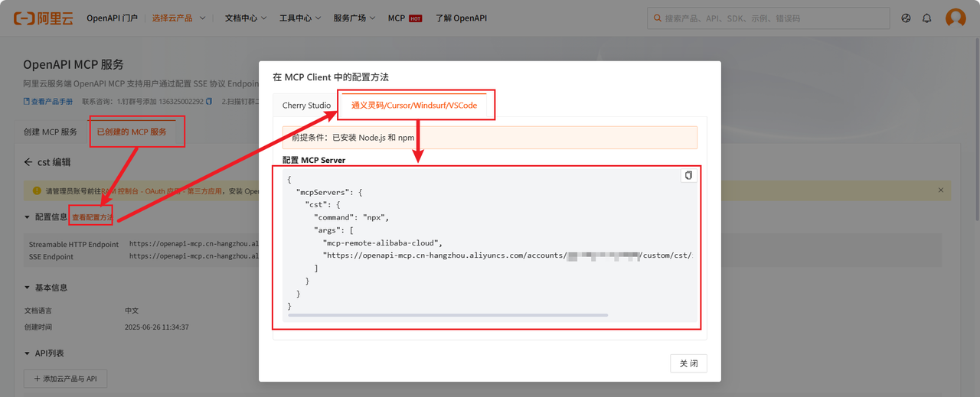Click the 文档语言 value 中文
Viewport: 980px width, 397px height.
point(132,311)
